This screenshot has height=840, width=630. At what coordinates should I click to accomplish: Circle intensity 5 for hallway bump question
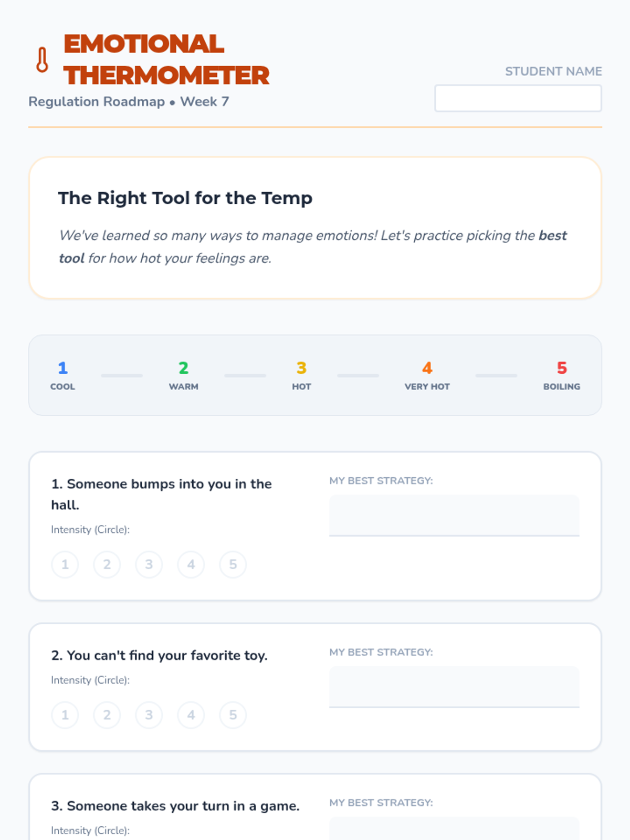point(233,564)
